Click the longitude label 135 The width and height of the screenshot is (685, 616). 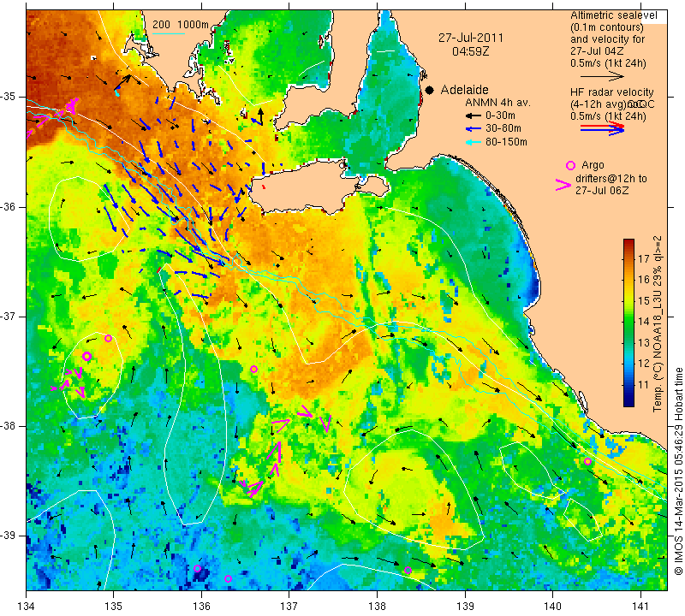click(114, 607)
